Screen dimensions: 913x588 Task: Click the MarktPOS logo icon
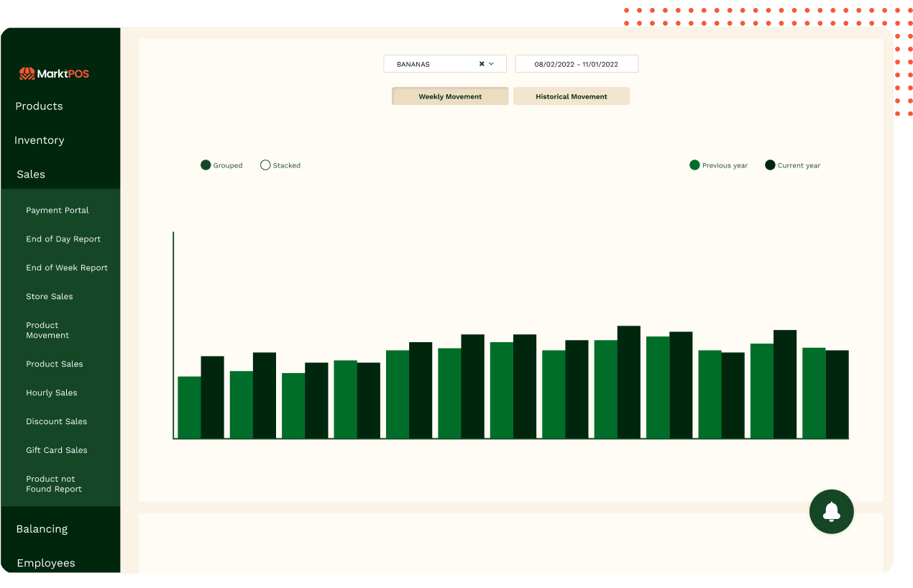coord(27,73)
